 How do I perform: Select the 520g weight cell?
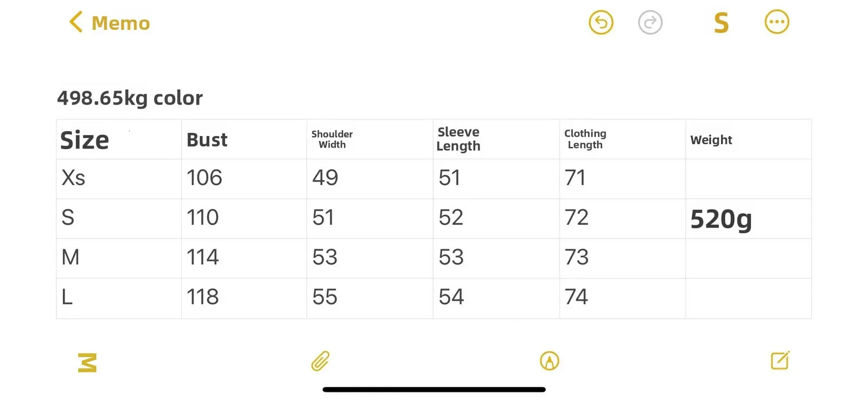[x=720, y=219]
